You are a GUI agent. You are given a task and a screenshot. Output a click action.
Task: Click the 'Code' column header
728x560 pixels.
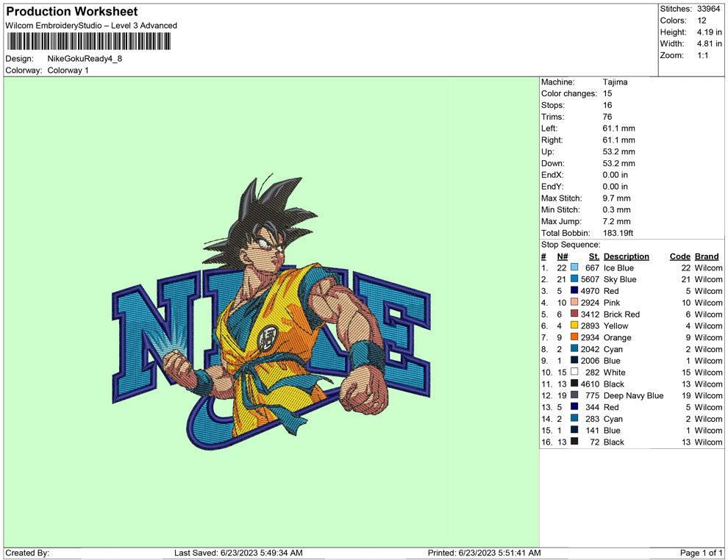(680, 256)
